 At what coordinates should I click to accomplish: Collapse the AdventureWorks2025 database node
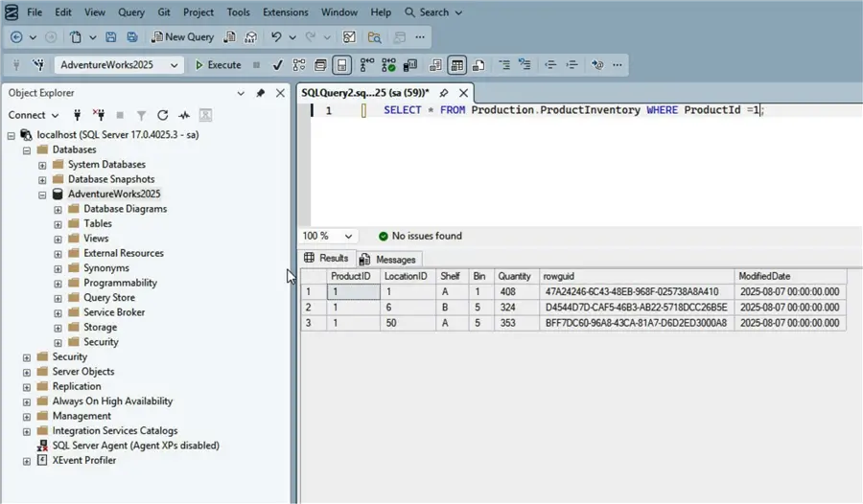click(x=42, y=195)
